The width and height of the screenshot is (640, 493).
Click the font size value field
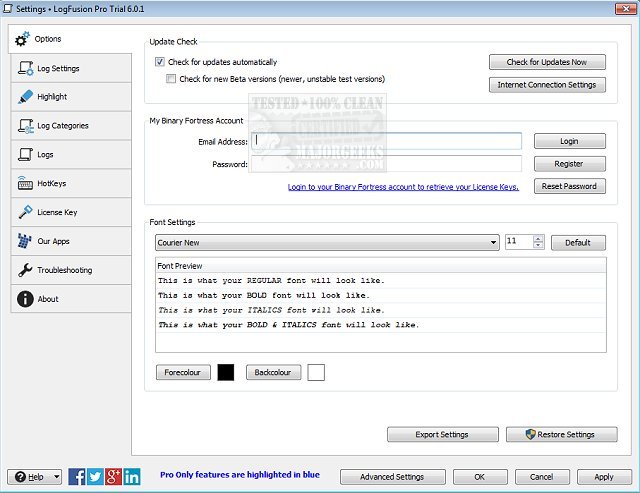[519, 242]
